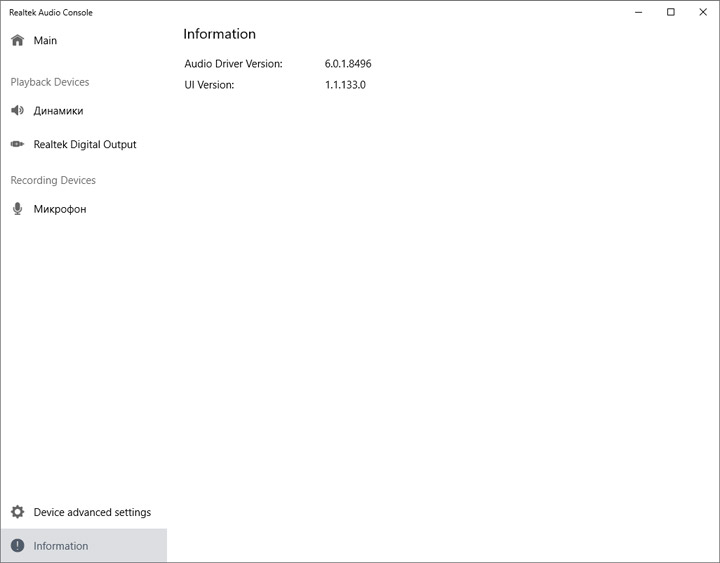
Task: Click the exclamation Information icon
Action: [17, 546]
